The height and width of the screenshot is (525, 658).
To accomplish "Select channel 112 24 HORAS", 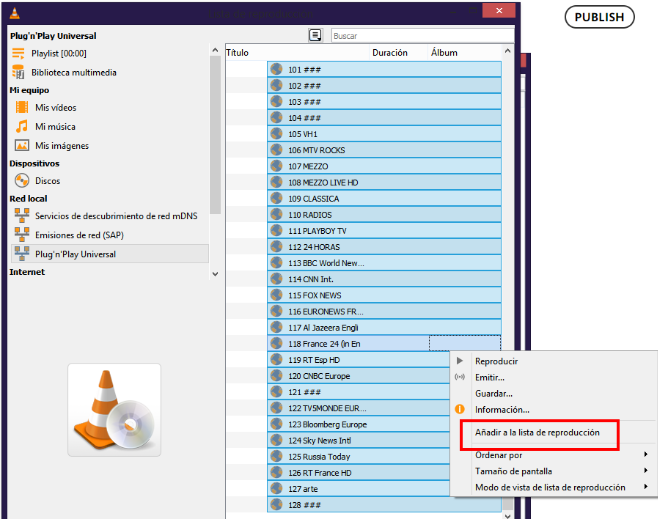I will pos(384,247).
